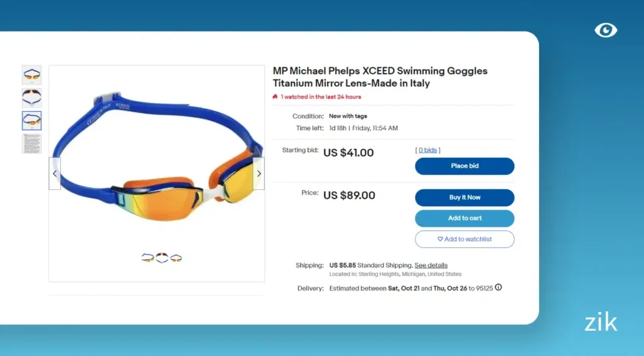Click the red flame icon beside watched notice
644x356 pixels.
(275, 97)
